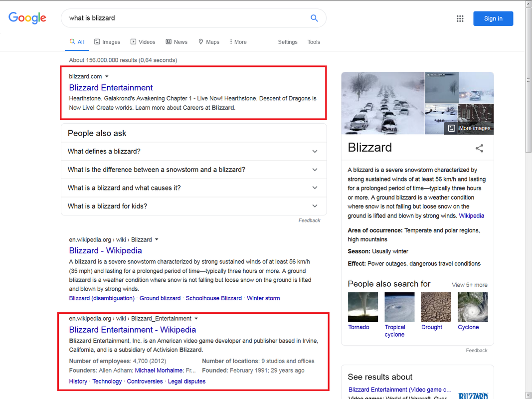
Task: Click the scrollbar down arrow
Action: click(529, 396)
